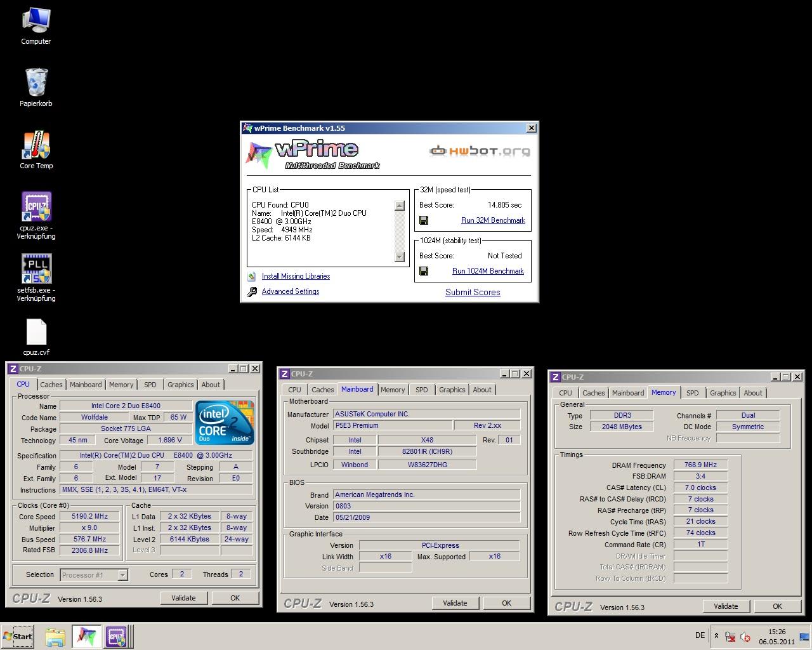Open Windows Explorer from the taskbar
Viewport: 812px width, 650px height.
[55, 637]
